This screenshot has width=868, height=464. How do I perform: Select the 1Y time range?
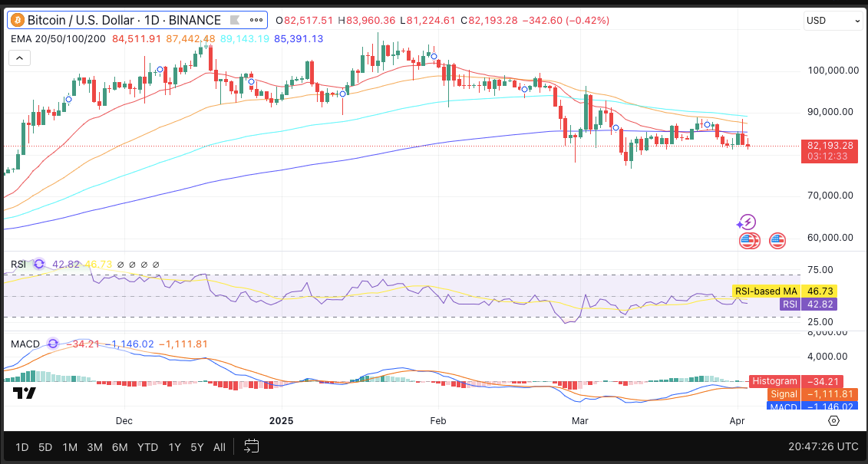[x=174, y=447]
